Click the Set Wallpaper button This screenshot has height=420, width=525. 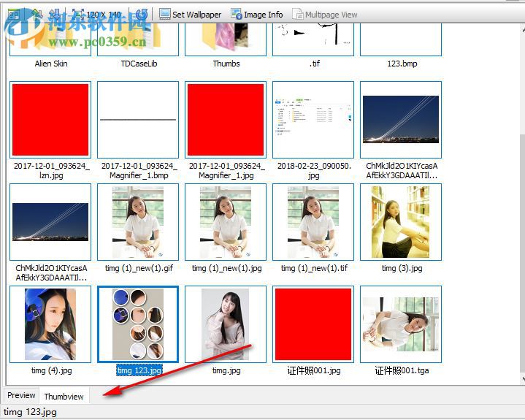point(190,15)
